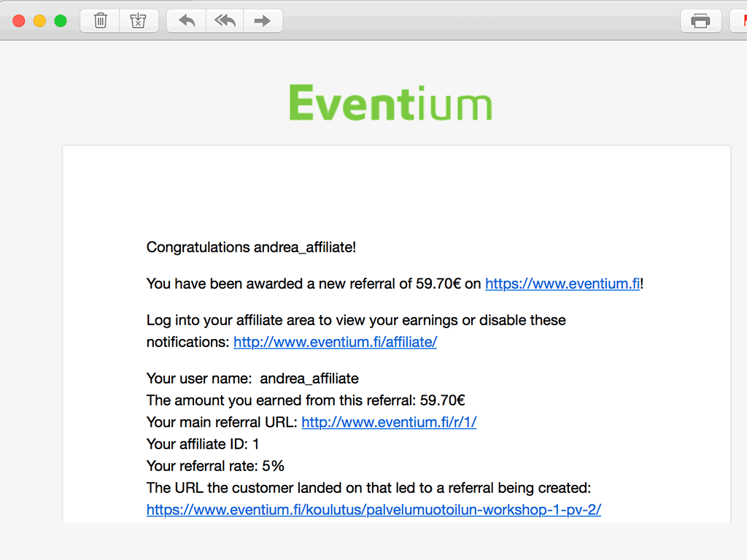Maximize the mail window
Screen dimensions: 747x560
pos(61,21)
